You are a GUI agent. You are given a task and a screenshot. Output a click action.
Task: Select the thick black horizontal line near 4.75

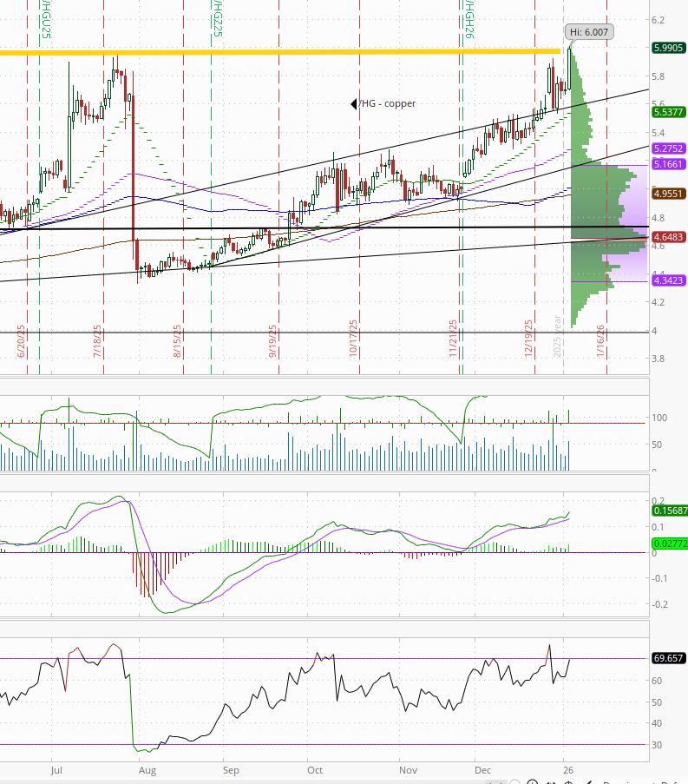(x=324, y=228)
